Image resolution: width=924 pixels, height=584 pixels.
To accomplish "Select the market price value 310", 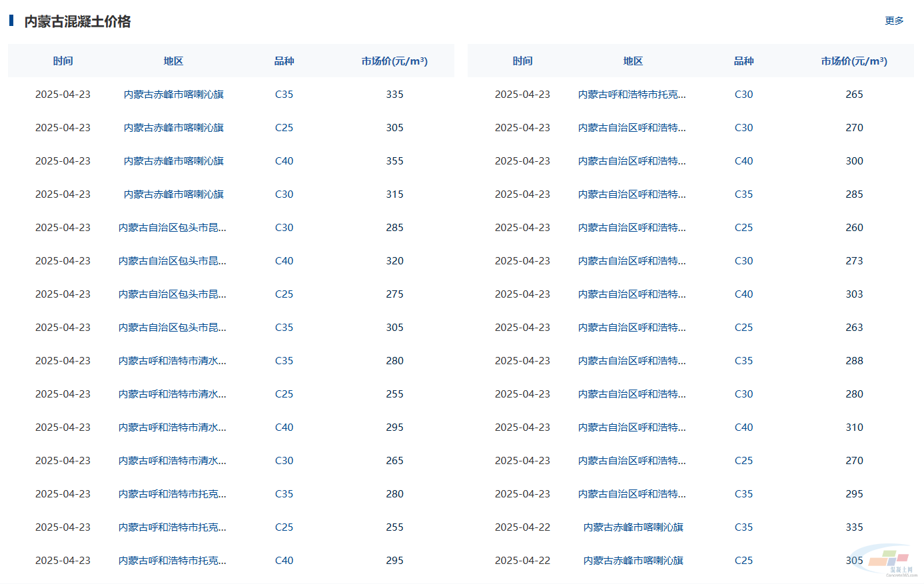I will pos(853,428).
